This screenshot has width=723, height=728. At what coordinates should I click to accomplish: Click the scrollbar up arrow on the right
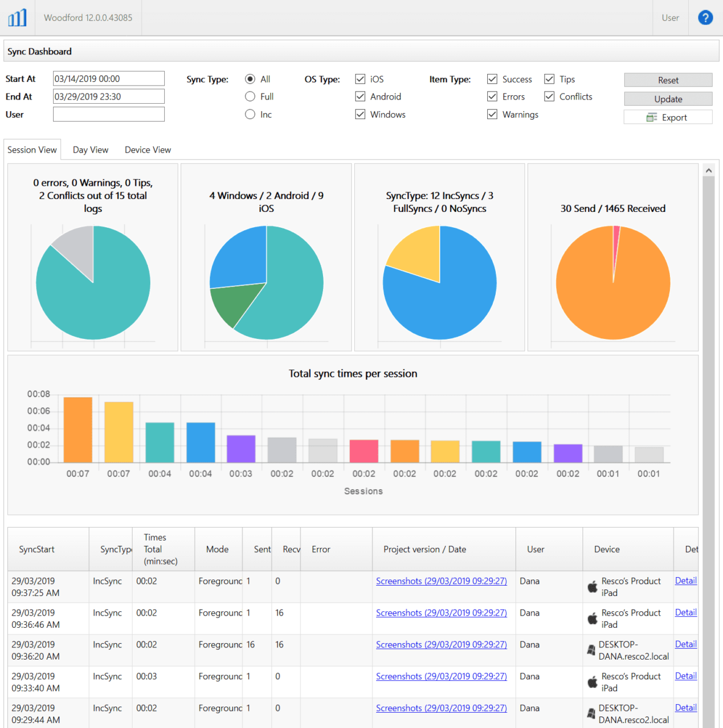coord(709,169)
